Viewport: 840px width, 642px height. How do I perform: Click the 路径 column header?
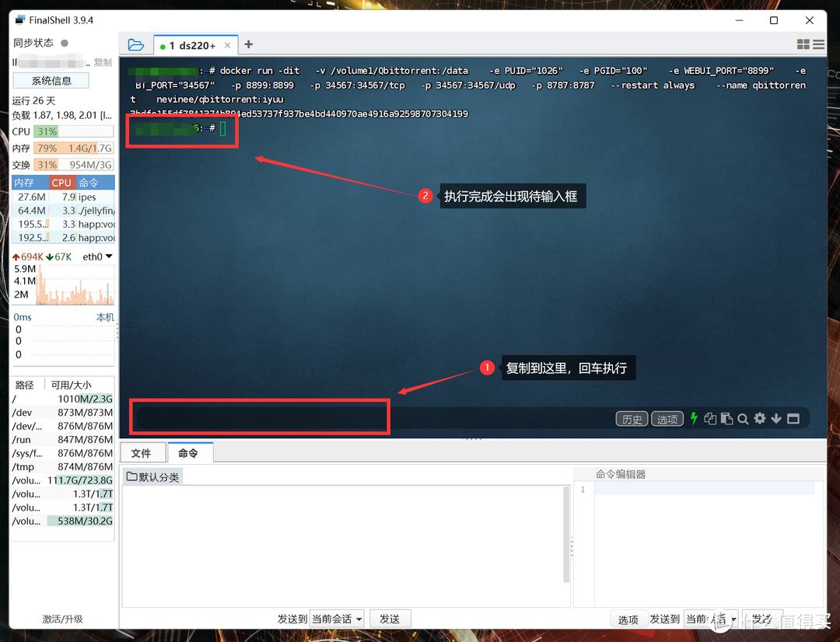coord(25,385)
